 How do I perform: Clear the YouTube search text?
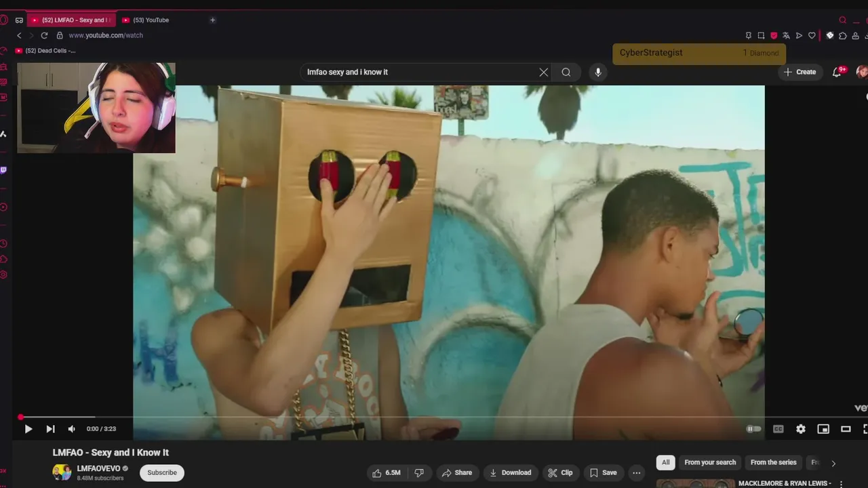(x=543, y=72)
